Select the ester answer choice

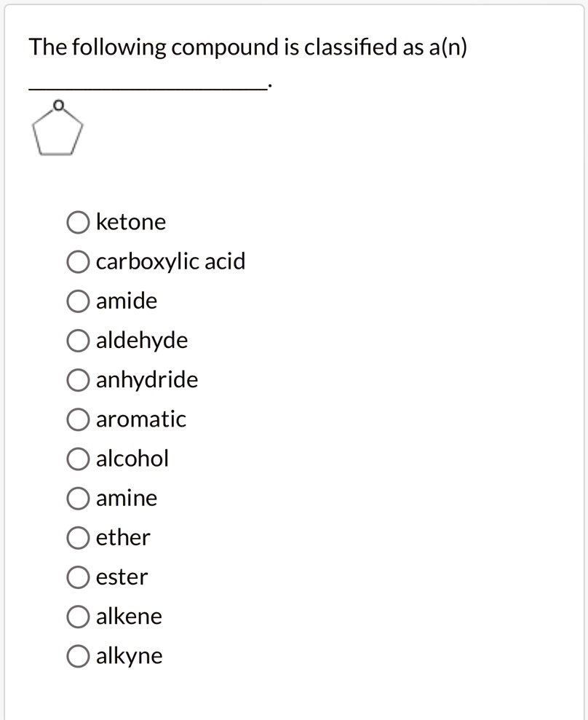(x=78, y=577)
